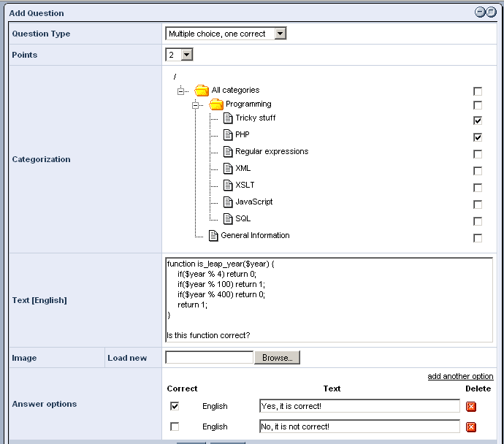Click into the question text area
Image resolution: width=504 pixels, height=444 pixels.
(329, 299)
